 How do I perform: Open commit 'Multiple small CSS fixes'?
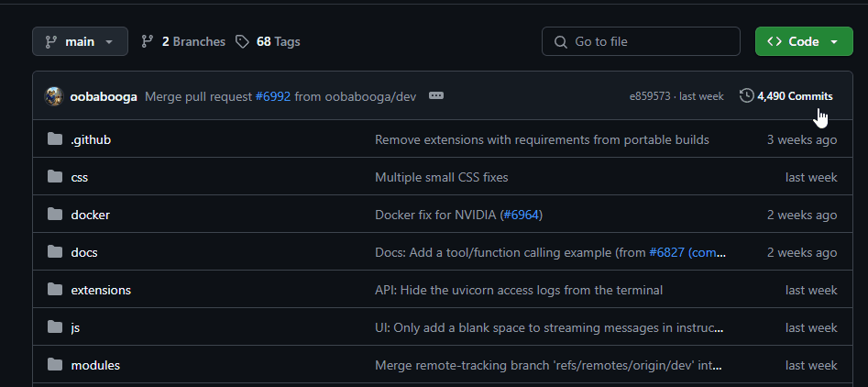(x=441, y=177)
